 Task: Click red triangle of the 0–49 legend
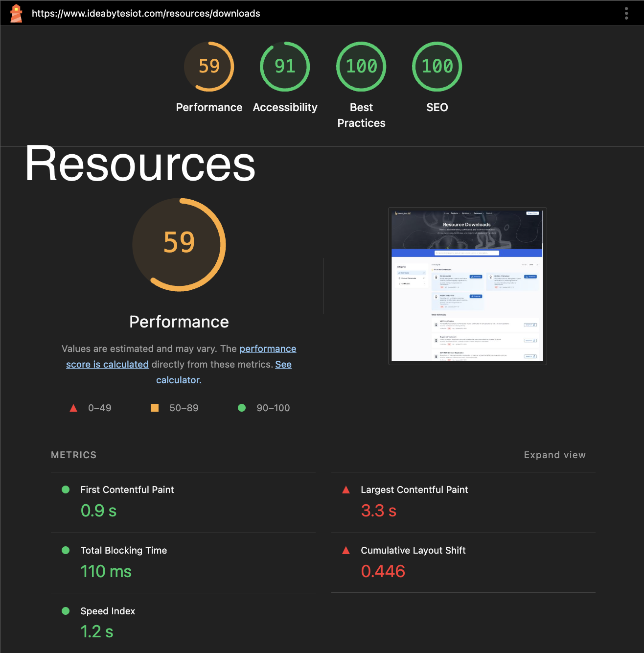pyautogui.click(x=73, y=407)
